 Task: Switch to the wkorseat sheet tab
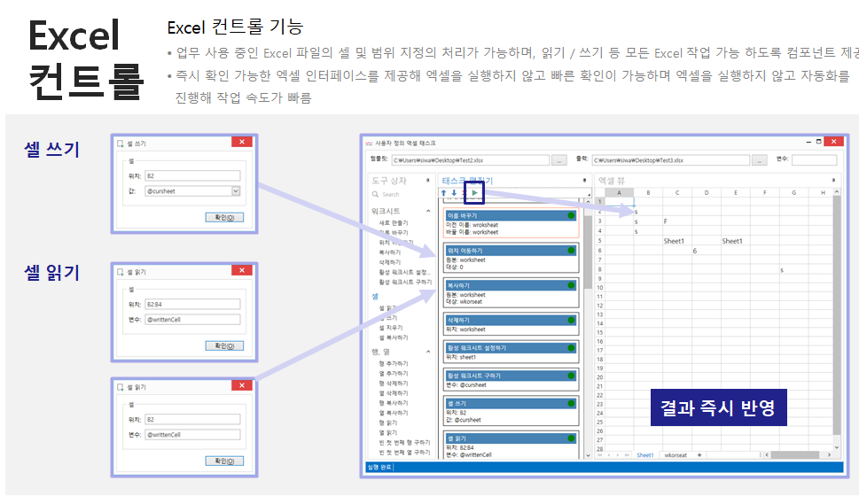pos(675,455)
